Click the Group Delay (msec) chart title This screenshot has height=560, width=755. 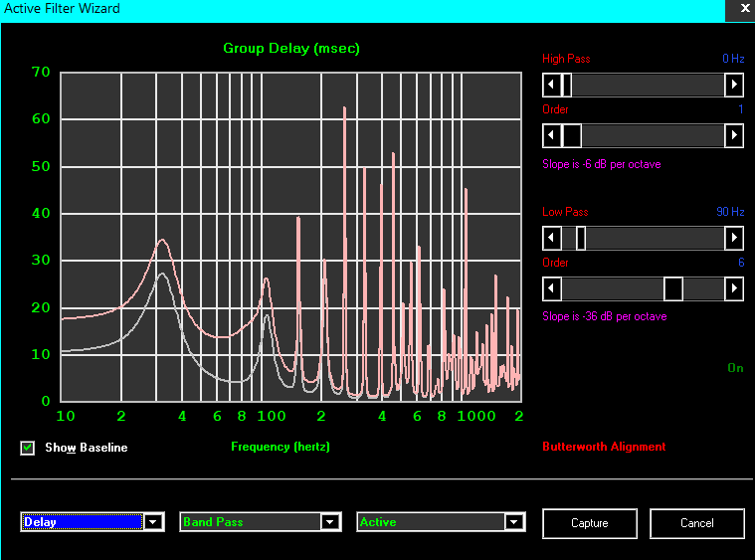point(291,48)
